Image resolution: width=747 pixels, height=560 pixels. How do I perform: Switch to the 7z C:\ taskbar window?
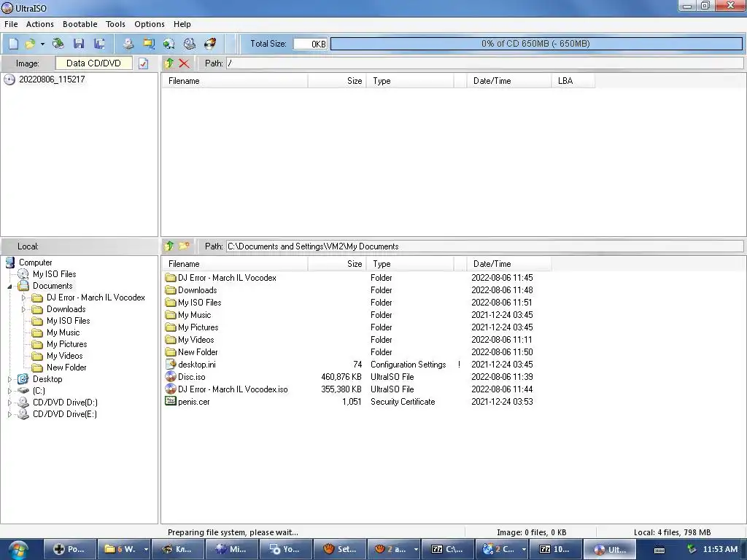(x=447, y=549)
